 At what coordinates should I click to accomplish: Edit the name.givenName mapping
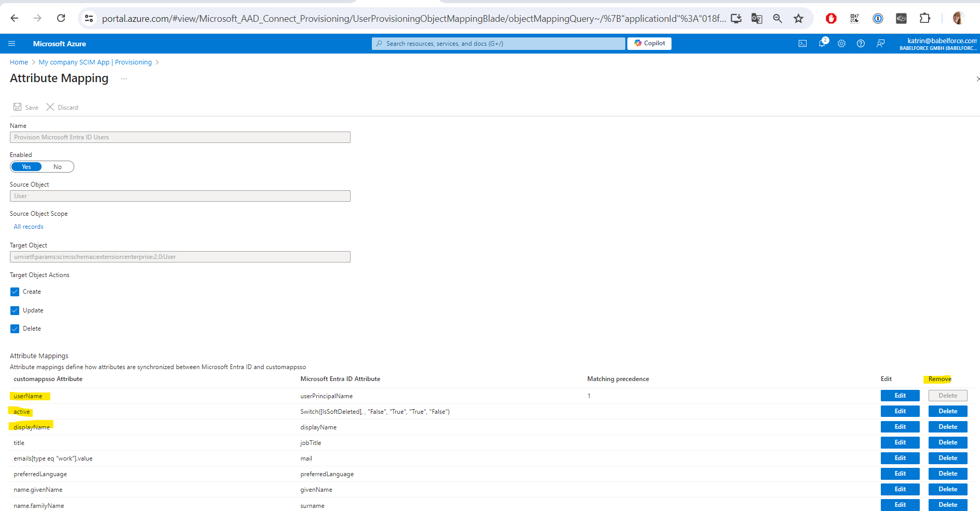click(900, 489)
